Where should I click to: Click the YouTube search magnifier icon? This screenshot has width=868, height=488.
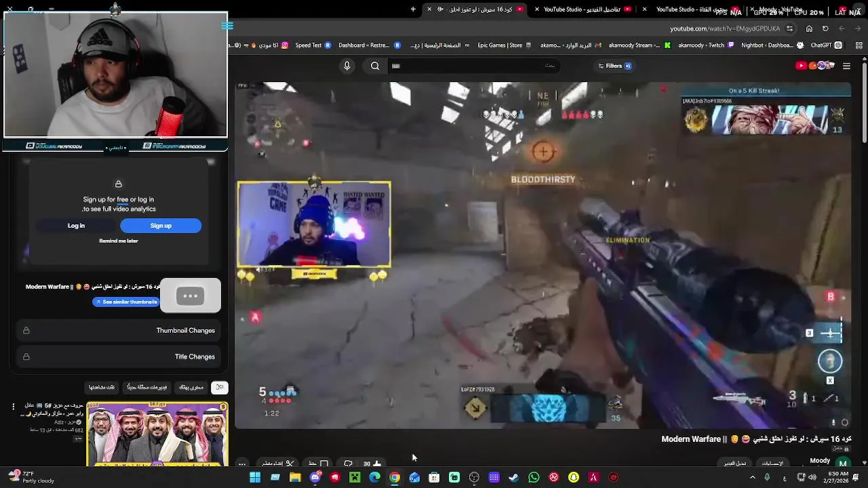pos(375,66)
